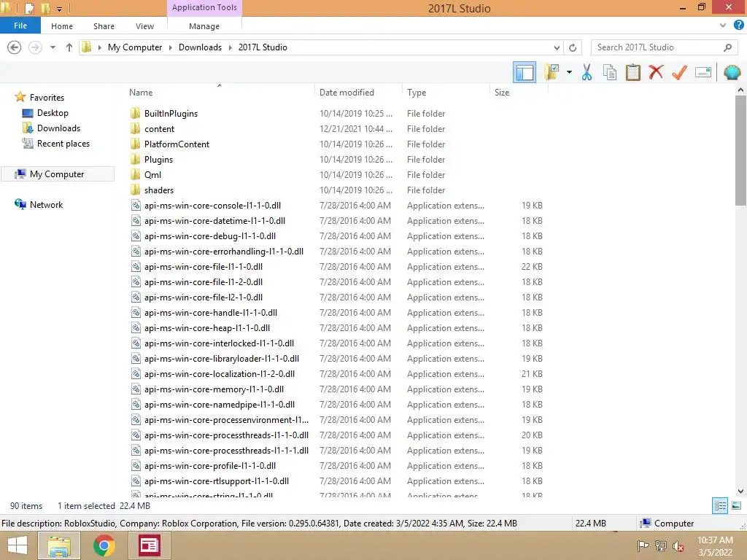This screenshot has width=747, height=560.
Task: Select the shaders folder
Action: point(158,190)
